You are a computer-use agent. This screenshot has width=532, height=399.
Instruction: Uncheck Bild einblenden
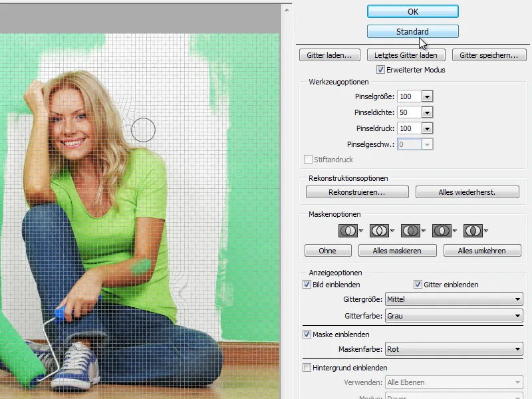(x=307, y=285)
